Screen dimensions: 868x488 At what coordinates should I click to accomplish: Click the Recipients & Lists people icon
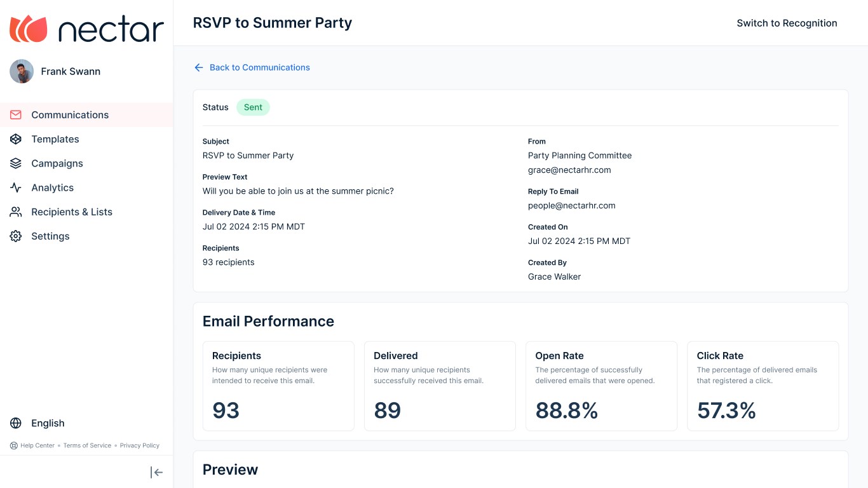pos(16,212)
